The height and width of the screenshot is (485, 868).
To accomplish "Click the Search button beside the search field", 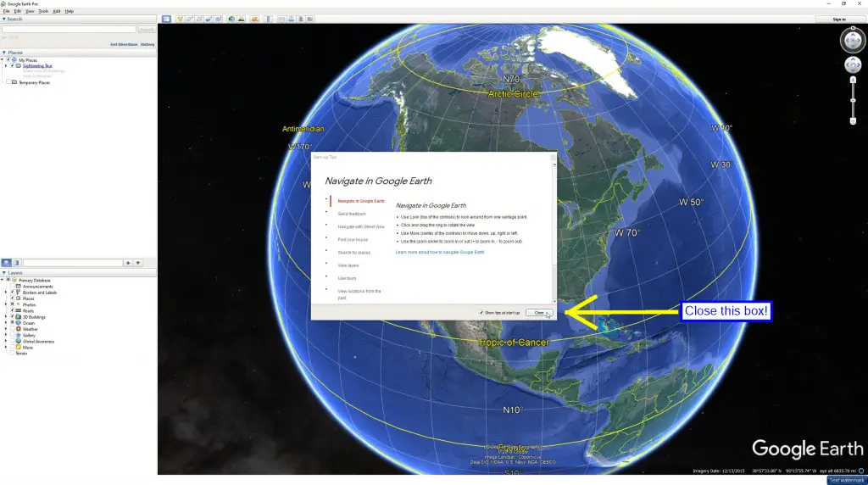I will pyautogui.click(x=147, y=30).
